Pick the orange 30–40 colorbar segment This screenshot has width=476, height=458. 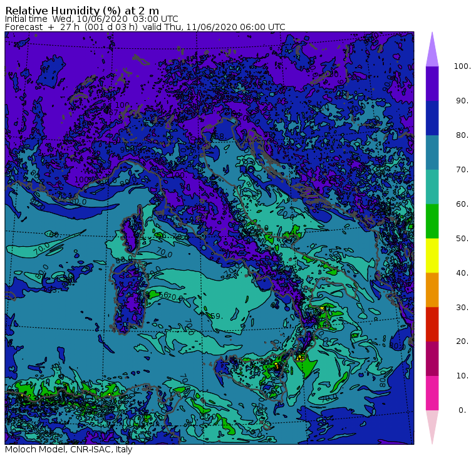(432, 290)
